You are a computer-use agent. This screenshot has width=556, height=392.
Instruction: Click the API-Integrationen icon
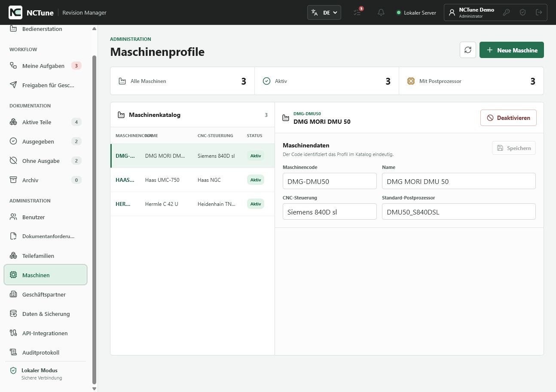click(x=13, y=333)
